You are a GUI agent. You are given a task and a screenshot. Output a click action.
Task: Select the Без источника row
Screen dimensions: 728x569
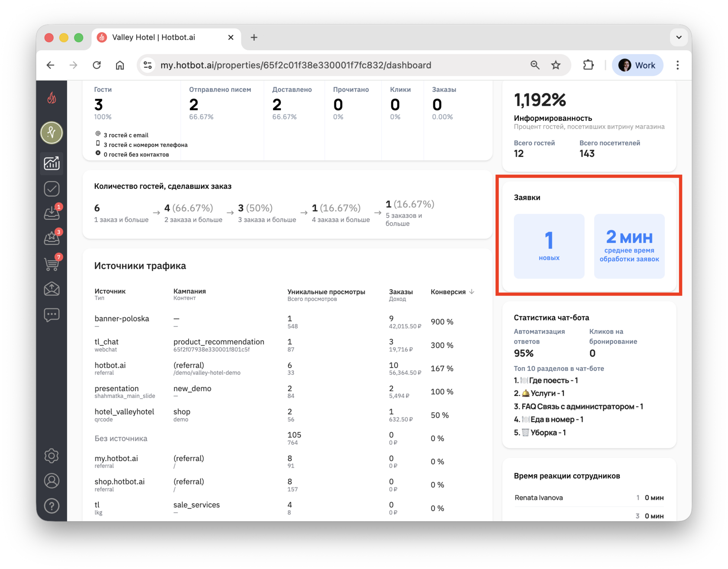pyautogui.click(x=287, y=439)
